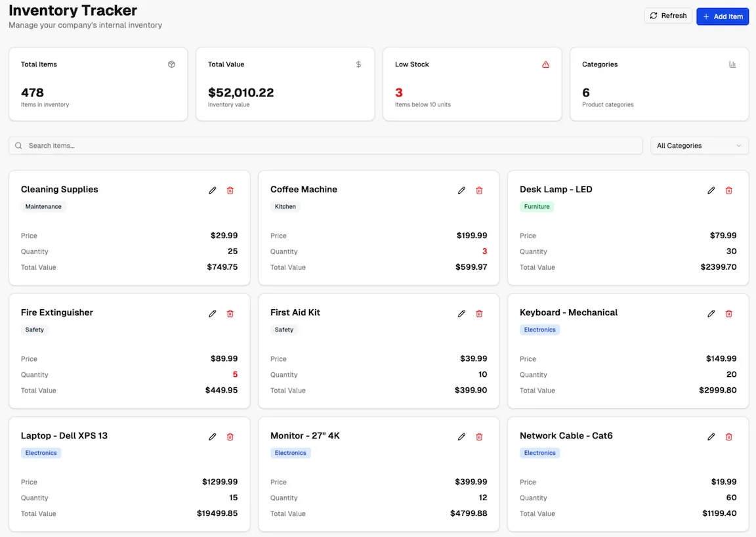Edit the Cleaning Supplies item
Image resolution: width=756 pixels, height=537 pixels.
click(x=212, y=190)
